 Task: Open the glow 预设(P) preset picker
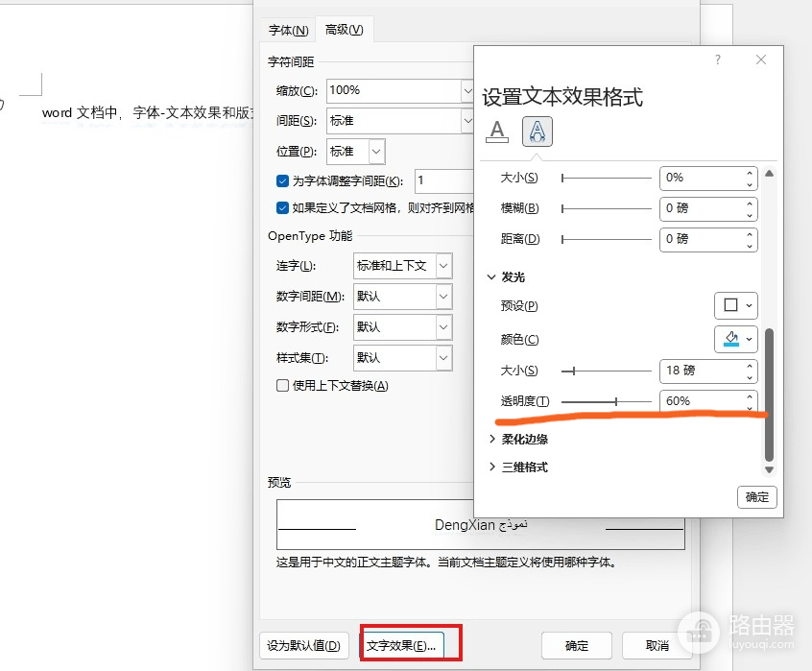[x=736, y=305]
